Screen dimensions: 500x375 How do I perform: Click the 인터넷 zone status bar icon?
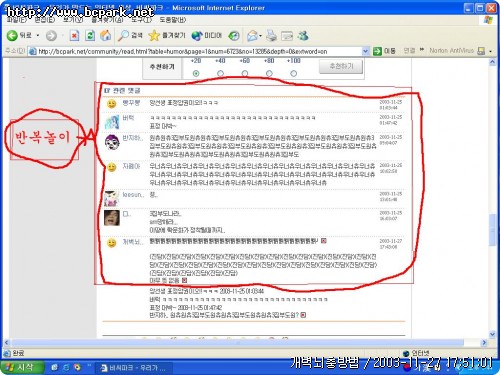tap(406, 353)
